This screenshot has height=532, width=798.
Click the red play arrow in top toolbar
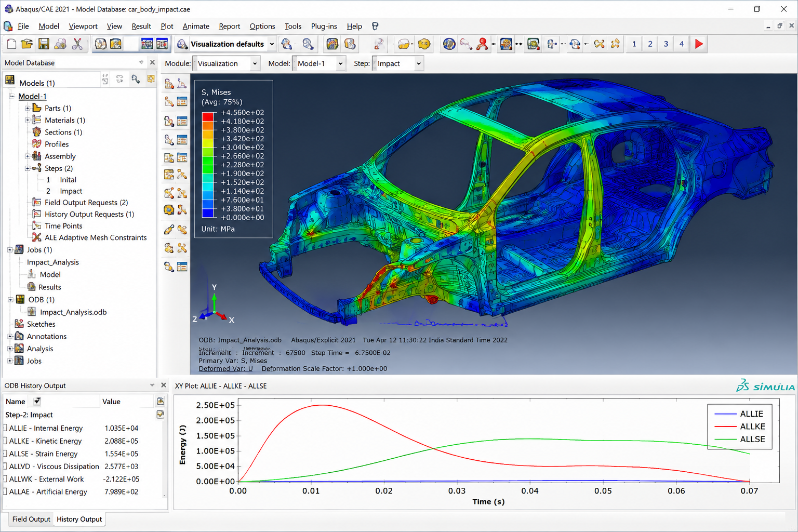click(x=699, y=44)
